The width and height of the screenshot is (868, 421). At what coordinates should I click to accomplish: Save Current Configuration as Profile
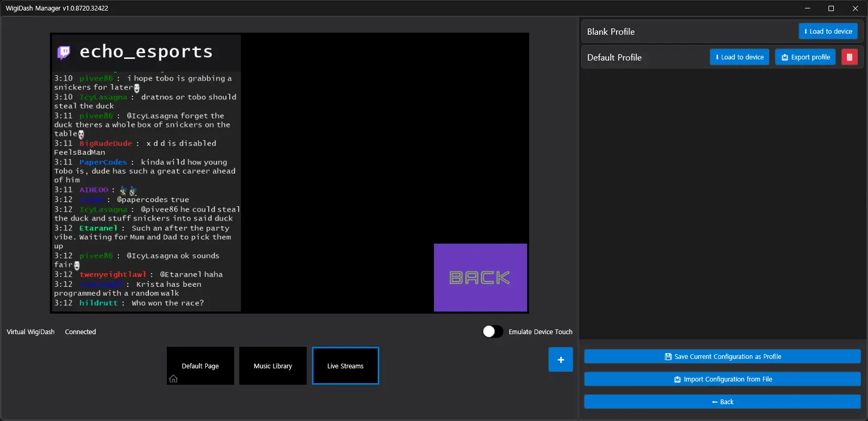point(722,357)
